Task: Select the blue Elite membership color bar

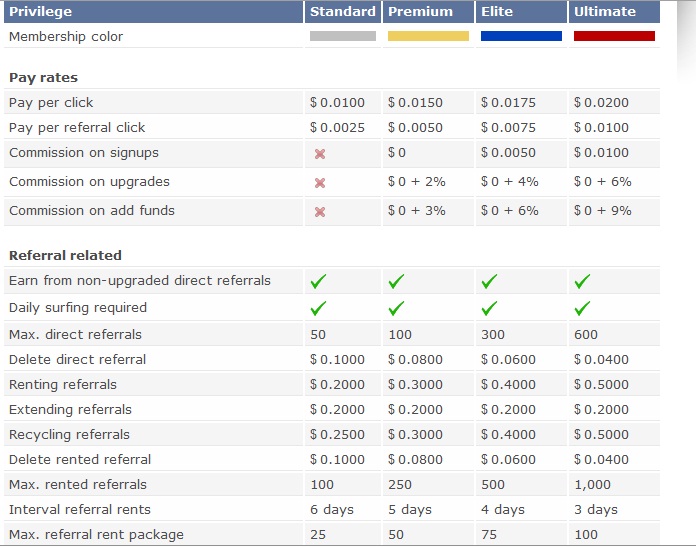Action: pyautogui.click(x=522, y=36)
